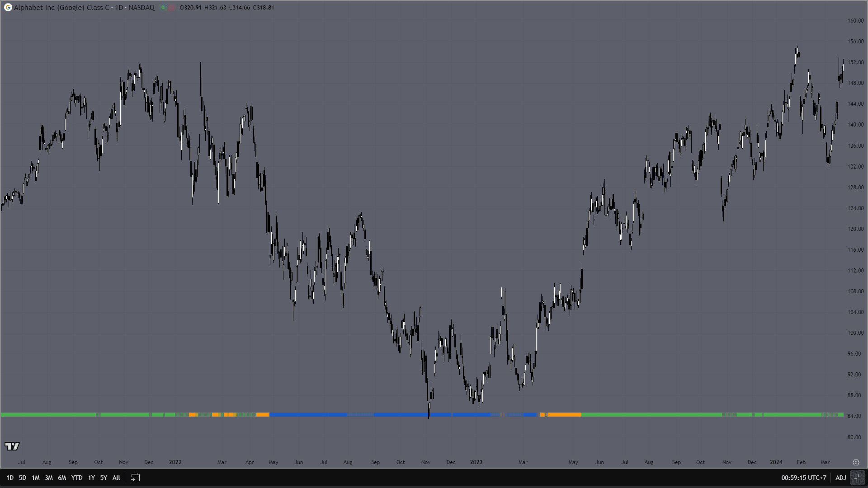This screenshot has height=488, width=868.
Task: Select the 5D time range
Action: click(x=23, y=478)
